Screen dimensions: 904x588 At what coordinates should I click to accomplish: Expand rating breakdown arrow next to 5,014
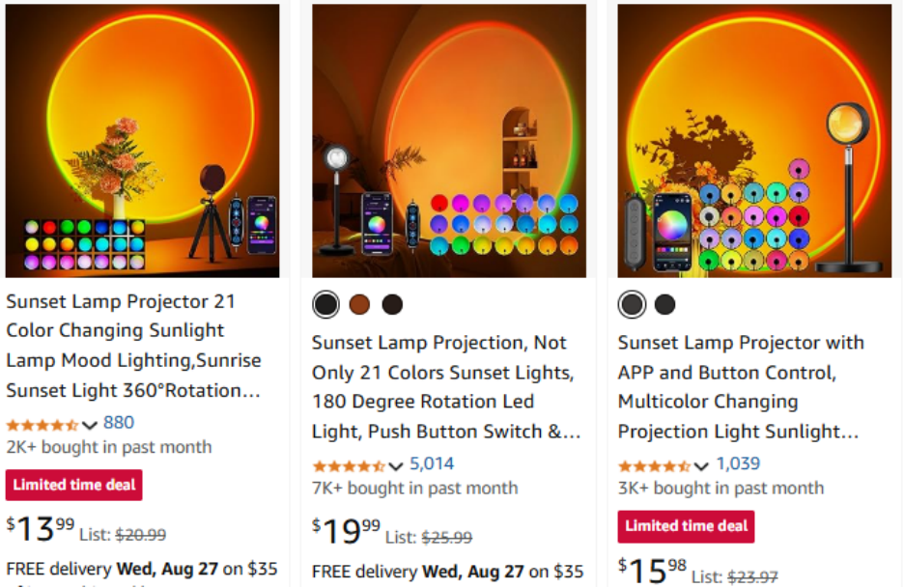[396, 465]
